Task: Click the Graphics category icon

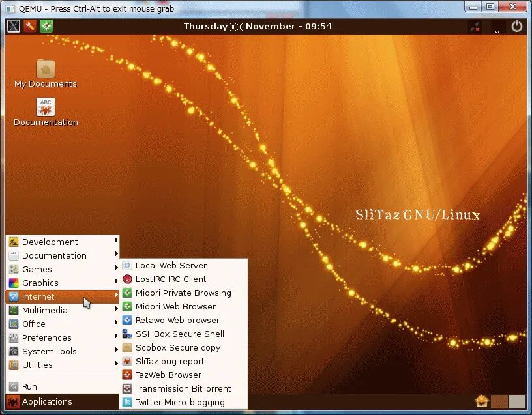Action: click(14, 283)
